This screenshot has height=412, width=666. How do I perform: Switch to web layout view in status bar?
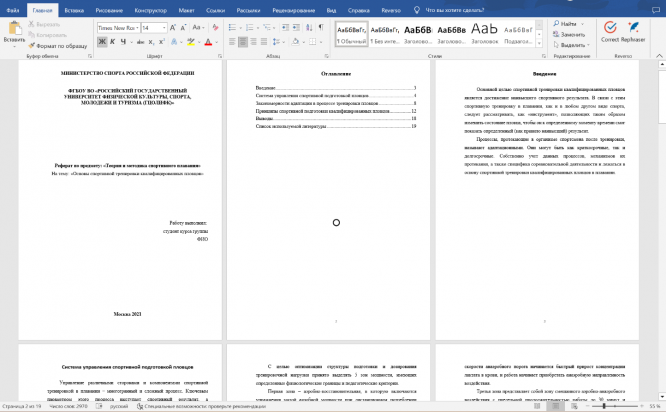point(574,406)
